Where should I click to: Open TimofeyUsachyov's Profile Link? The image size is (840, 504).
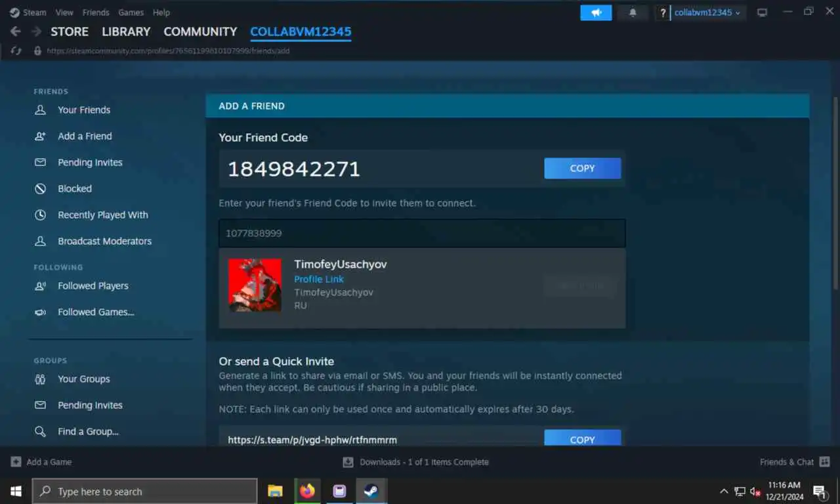(319, 279)
